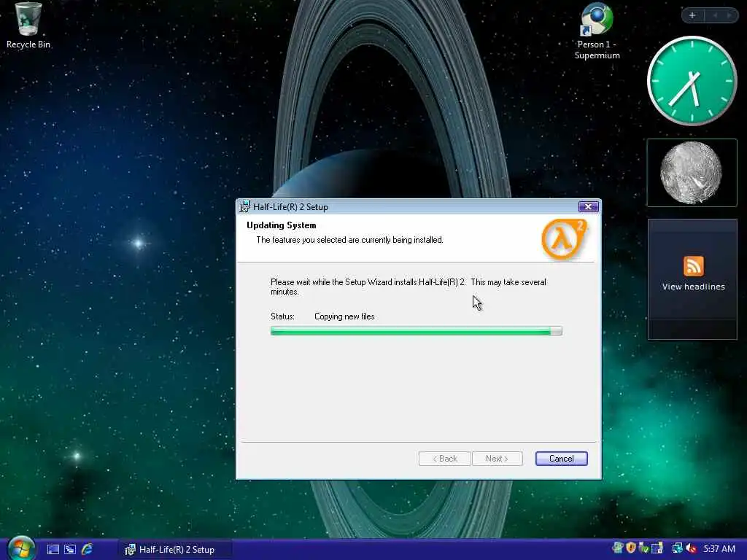The width and height of the screenshot is (747, 560).
Task: Click the disabled Back button
Action: tap(444, 459)
